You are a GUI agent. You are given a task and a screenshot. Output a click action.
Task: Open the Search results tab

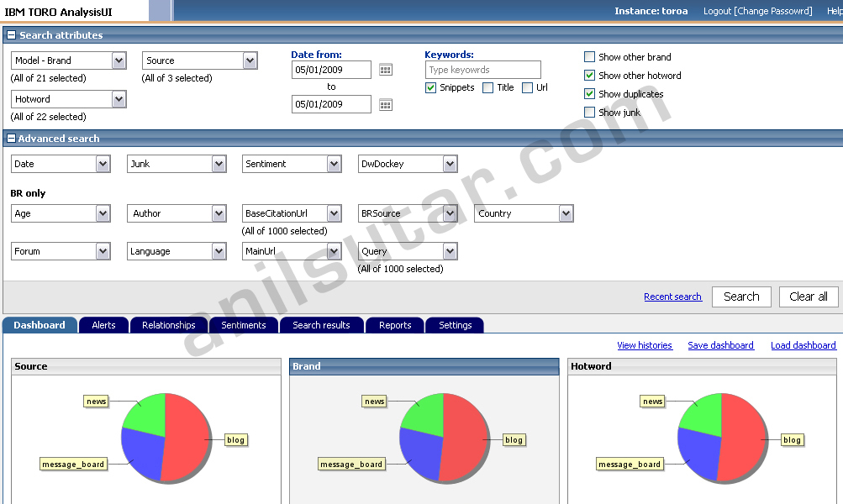pos(322,325)
